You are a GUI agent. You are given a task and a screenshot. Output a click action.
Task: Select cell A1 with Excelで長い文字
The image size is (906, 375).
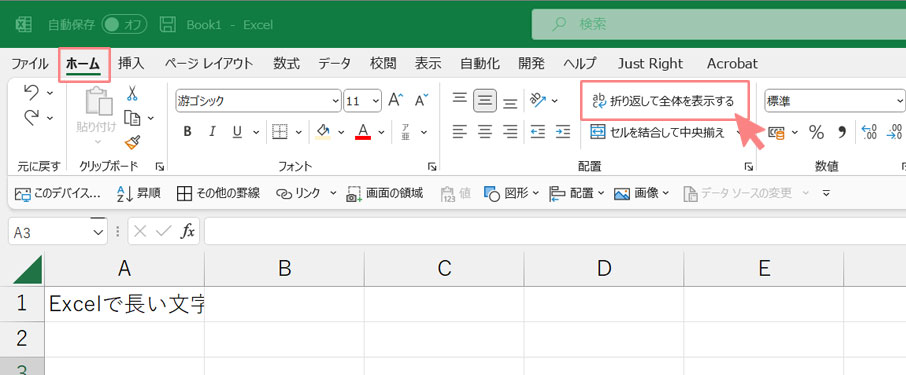point(124,304)
